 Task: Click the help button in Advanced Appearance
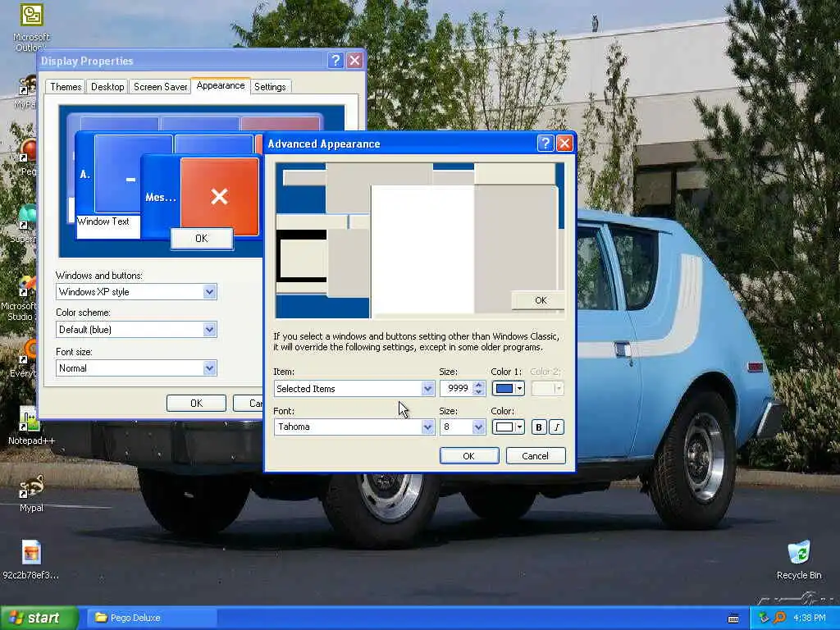(545, 143)
